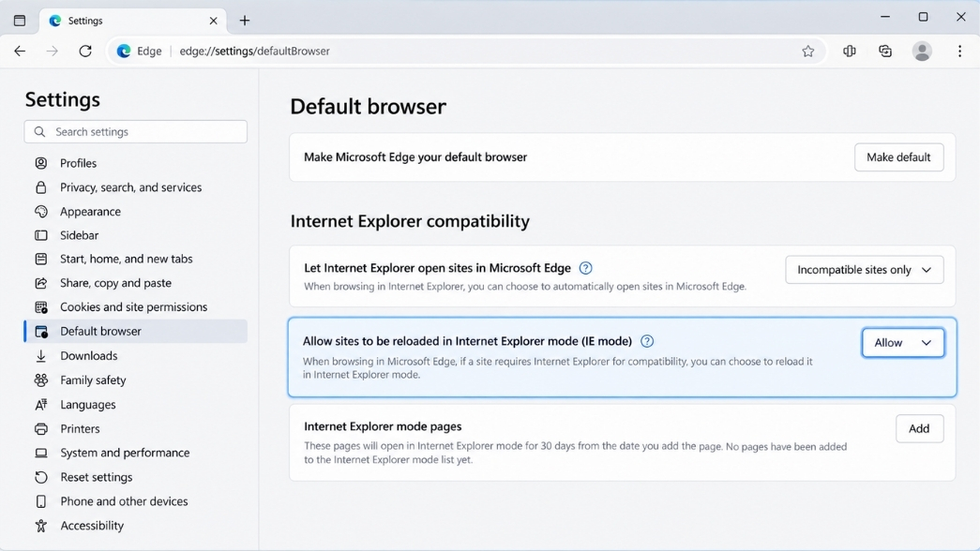Click the Profiles person icon

click(x=41, y=163)
